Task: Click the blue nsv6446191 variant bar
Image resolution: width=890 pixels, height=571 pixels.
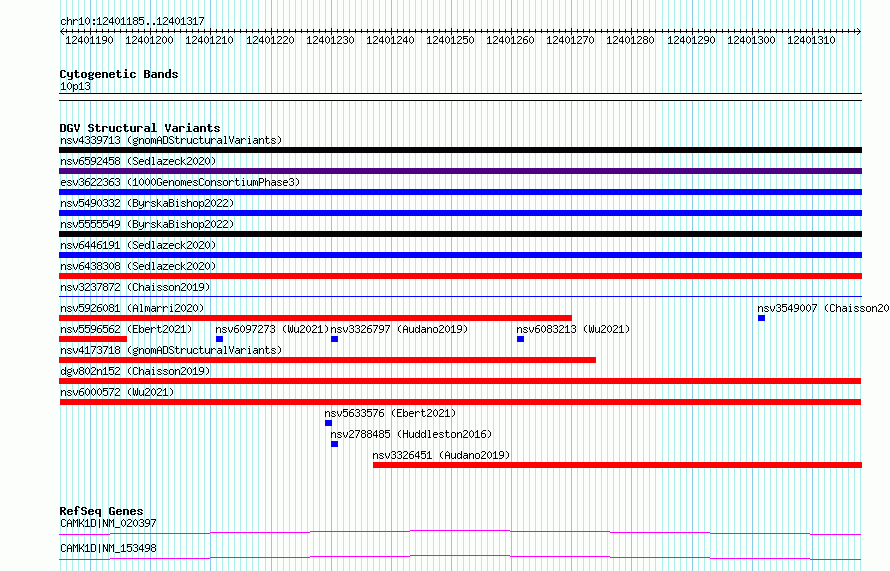Action: 460,255
